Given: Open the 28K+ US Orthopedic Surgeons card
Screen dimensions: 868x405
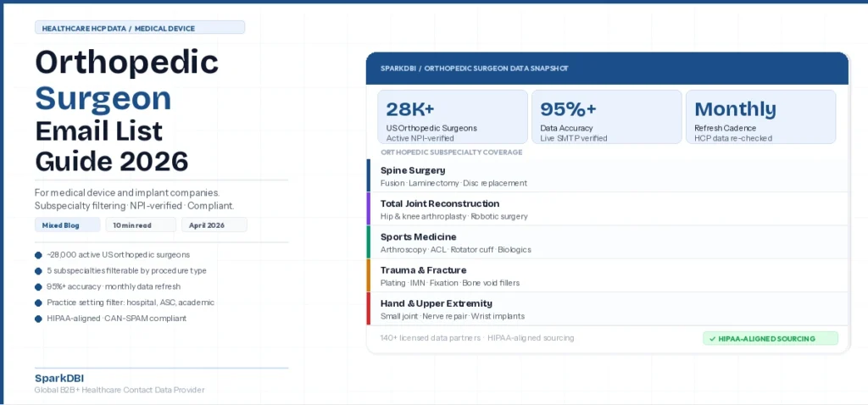Looking at the screenshot, I should [x=452, y=117].
